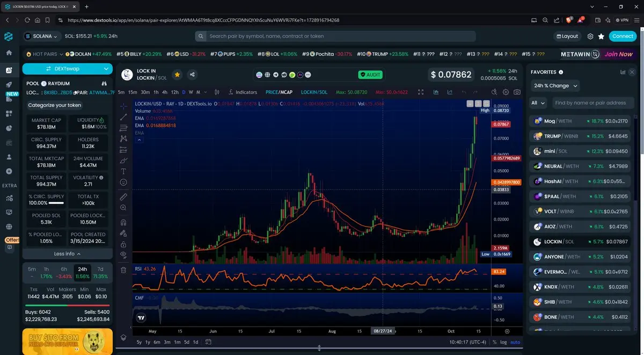Image resolution: width=644 pixels, height=355 pixels.
Task: Activate the chart zoom-in tool
Action: coord(123,208)
